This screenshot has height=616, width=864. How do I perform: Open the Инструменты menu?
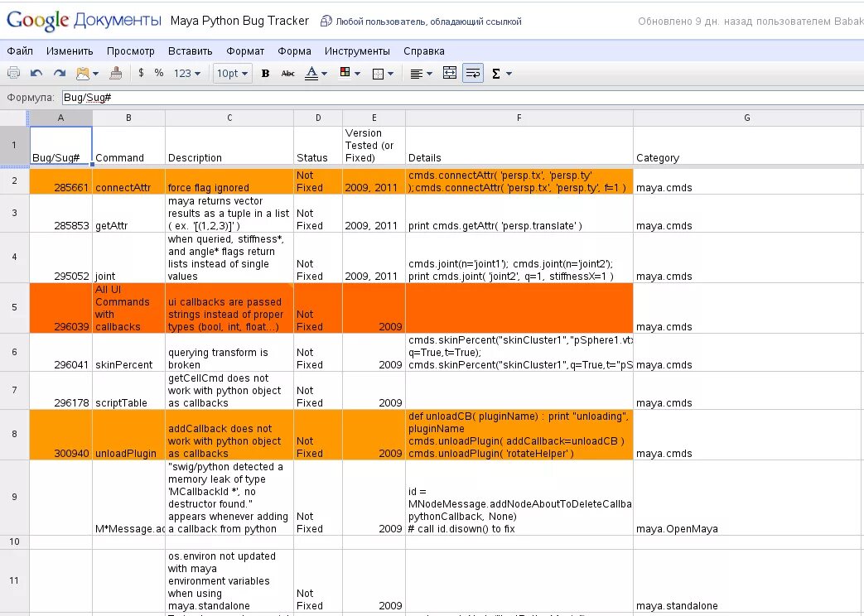[x=357, y=51]
